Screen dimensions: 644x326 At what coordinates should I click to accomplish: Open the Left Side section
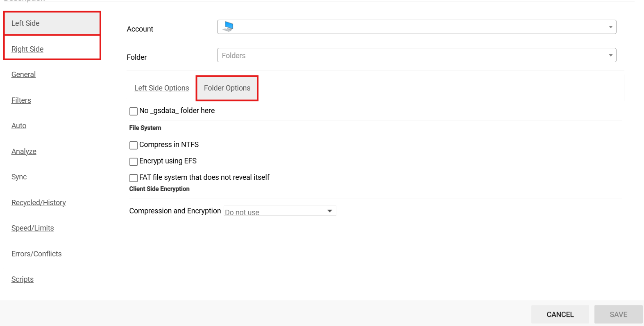click(25, 23)
